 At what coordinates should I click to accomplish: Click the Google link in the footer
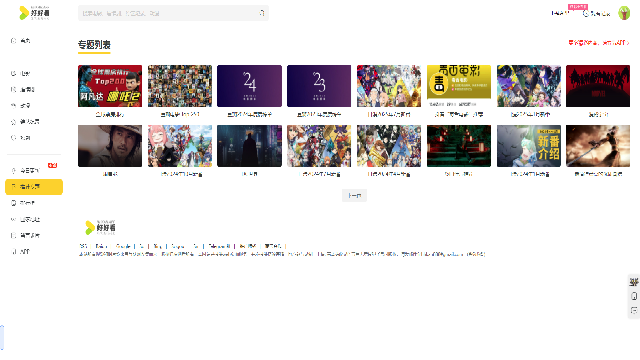[x=123, y=246]
